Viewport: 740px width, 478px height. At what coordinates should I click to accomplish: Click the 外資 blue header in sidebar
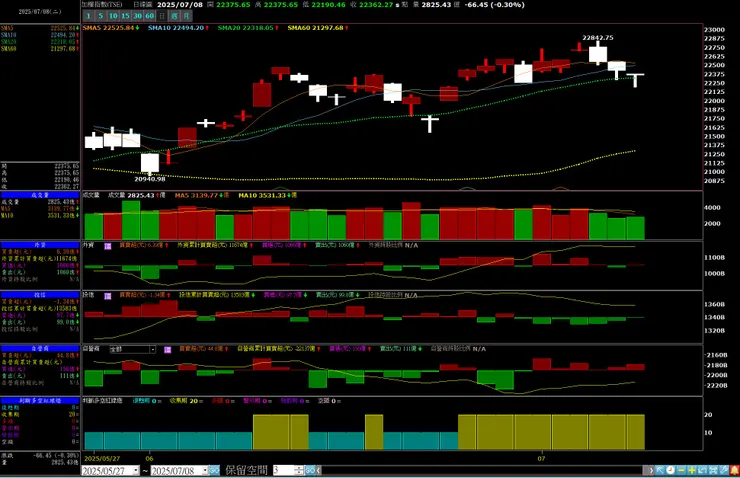(x=40, y=245)
